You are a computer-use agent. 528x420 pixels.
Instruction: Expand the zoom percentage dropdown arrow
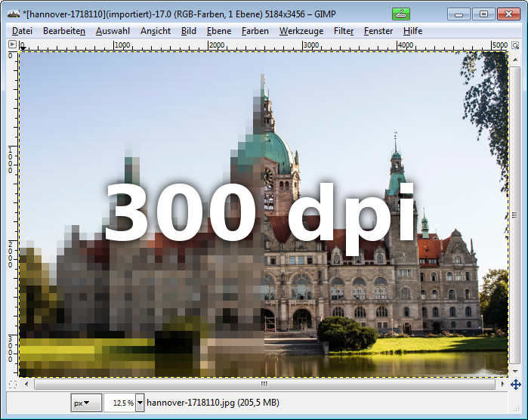tap(140, 403)
